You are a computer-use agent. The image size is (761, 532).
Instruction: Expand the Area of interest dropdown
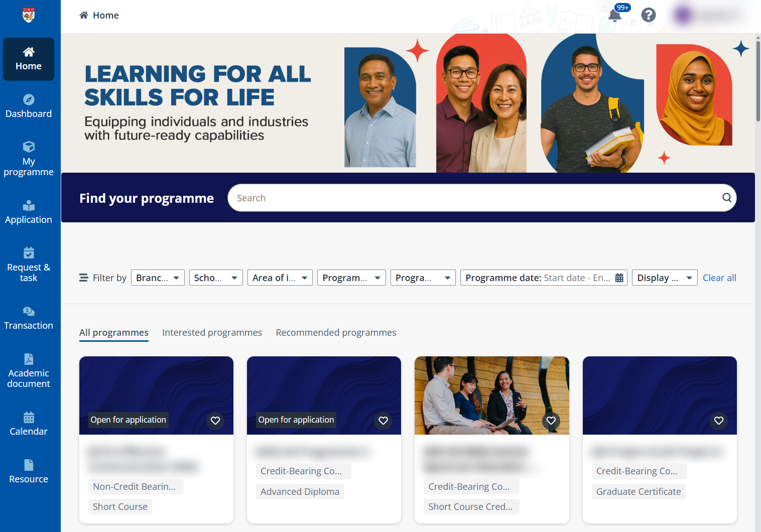280,278
